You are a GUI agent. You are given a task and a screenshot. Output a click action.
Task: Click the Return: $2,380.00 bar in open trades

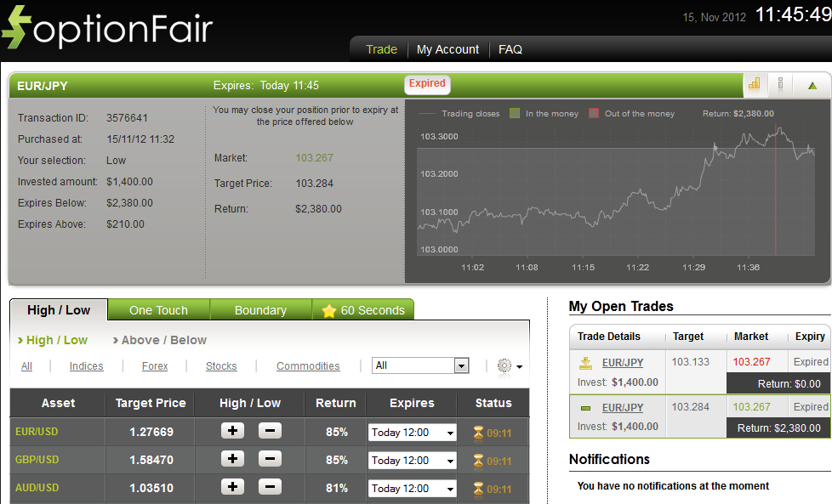pyautogui.click(x=778, y=428)
